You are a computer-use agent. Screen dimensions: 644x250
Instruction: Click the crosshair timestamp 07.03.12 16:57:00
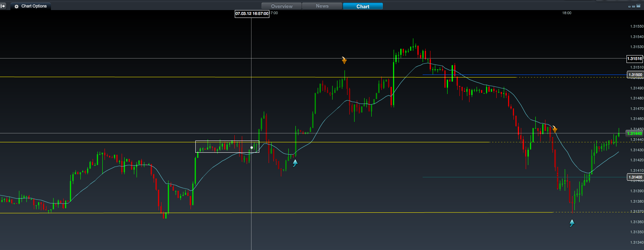pyautogui.click(x=252, y=14)
